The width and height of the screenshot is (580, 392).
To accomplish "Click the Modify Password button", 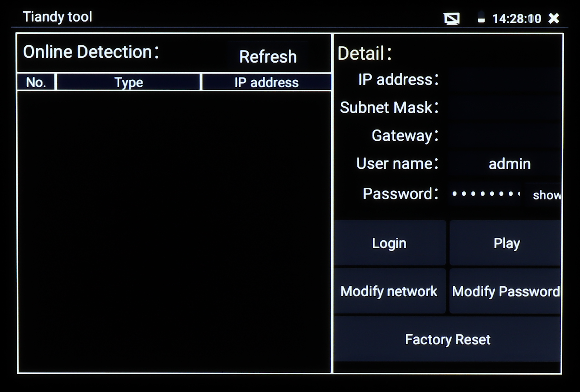I will (506, 291).
